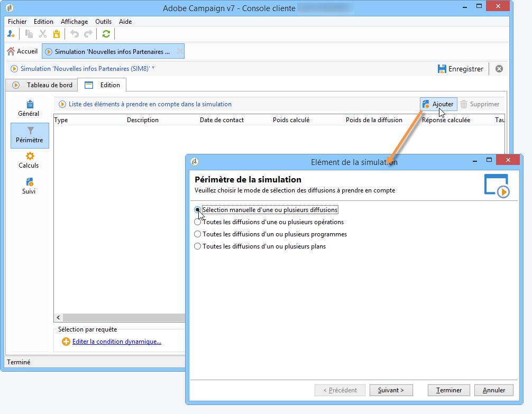Image resolution: width=532 pixels, height=414 pixels.
Task: Open the Suivi section in sidebar
Action: point(29,186)
